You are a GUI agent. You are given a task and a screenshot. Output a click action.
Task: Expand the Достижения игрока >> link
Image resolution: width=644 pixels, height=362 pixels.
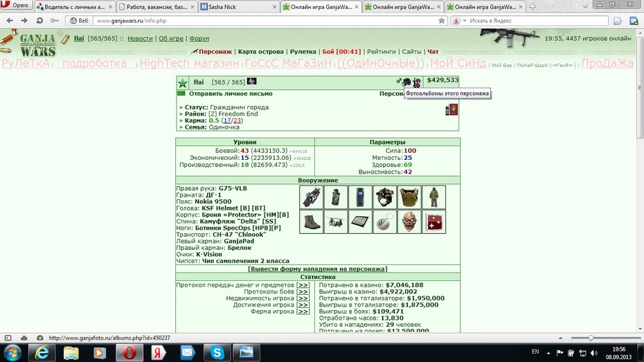coord(303,305)
